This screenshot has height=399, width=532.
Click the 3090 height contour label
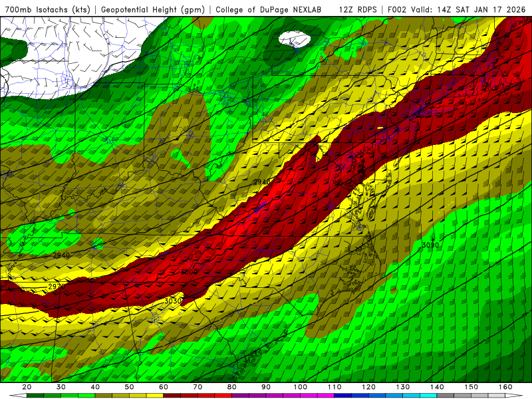coord(430,245)
